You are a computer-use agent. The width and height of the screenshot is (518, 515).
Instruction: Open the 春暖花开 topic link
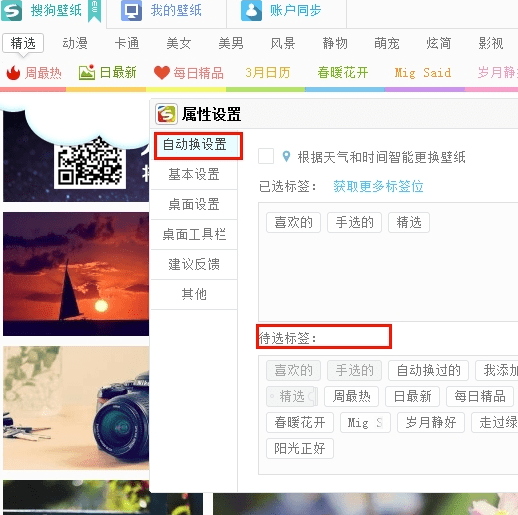coord(343,72)
